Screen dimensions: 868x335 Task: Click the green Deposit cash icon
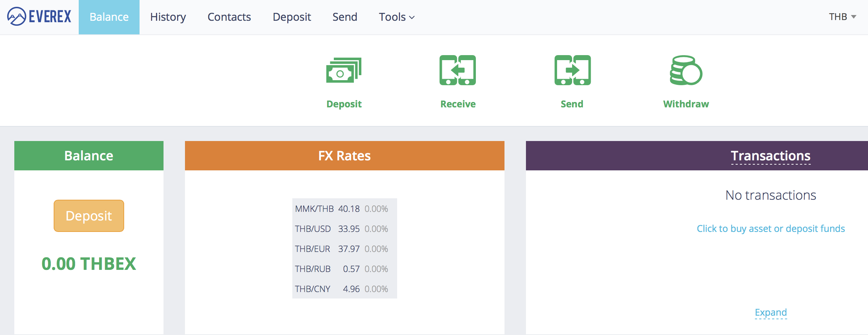pyautogui.click(x=343, y=70)
